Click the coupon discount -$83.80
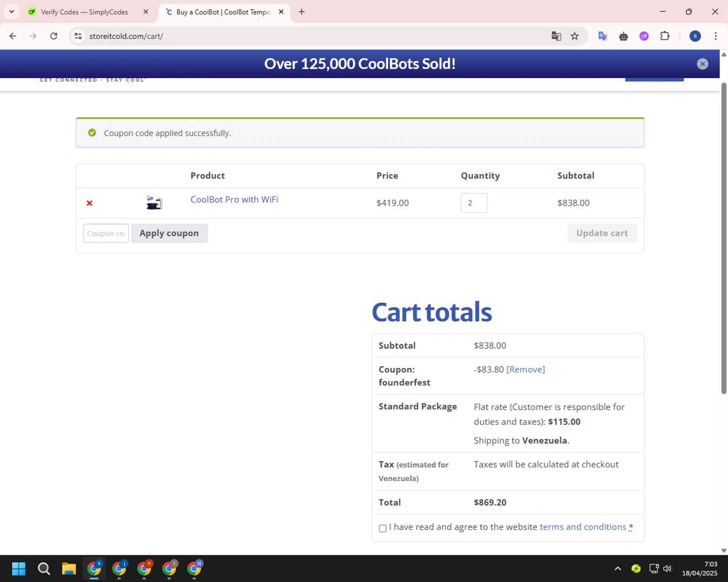 click(489, 370)
